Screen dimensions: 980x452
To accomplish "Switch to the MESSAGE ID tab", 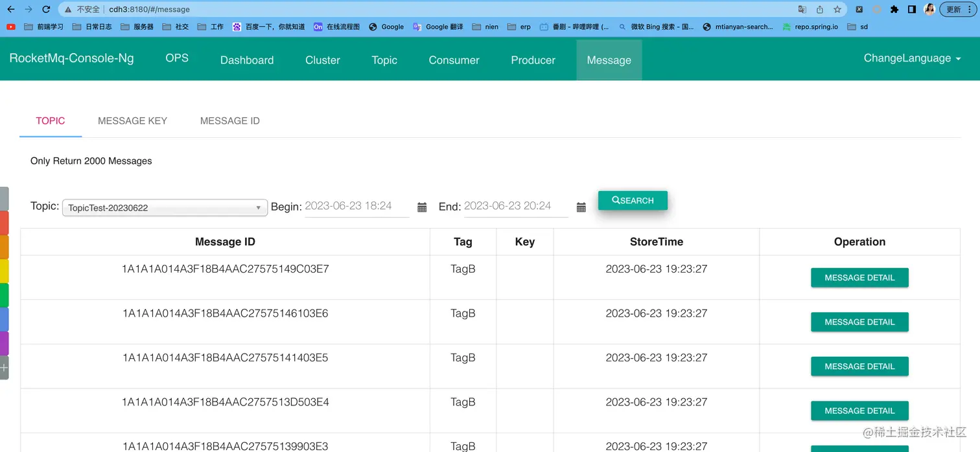I will coord(229,120).
